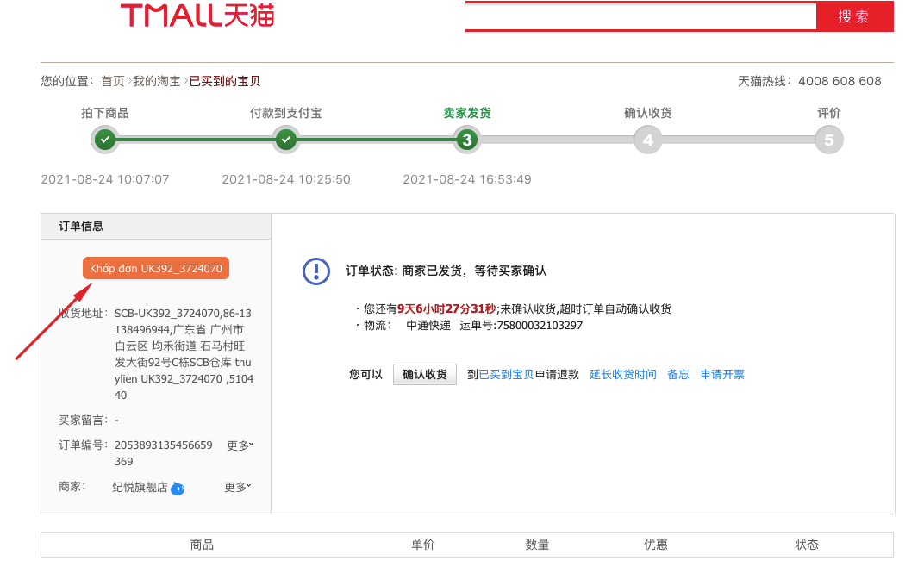Click the 申请开票 invoice link

(722, 374)
